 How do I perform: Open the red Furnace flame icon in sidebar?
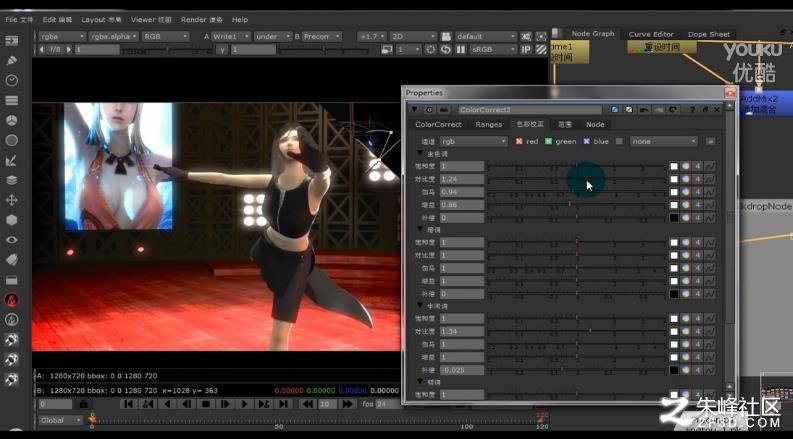coord(12,300)
